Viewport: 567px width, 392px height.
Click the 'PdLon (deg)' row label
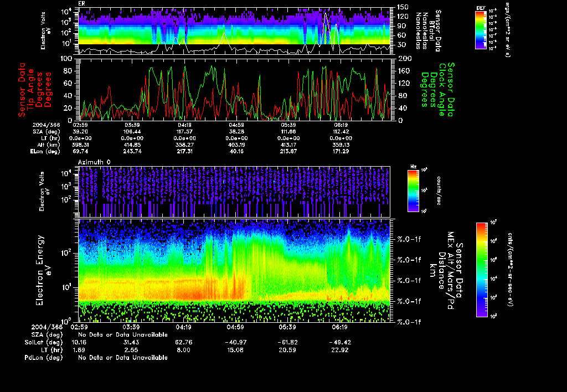click(44, 357)
